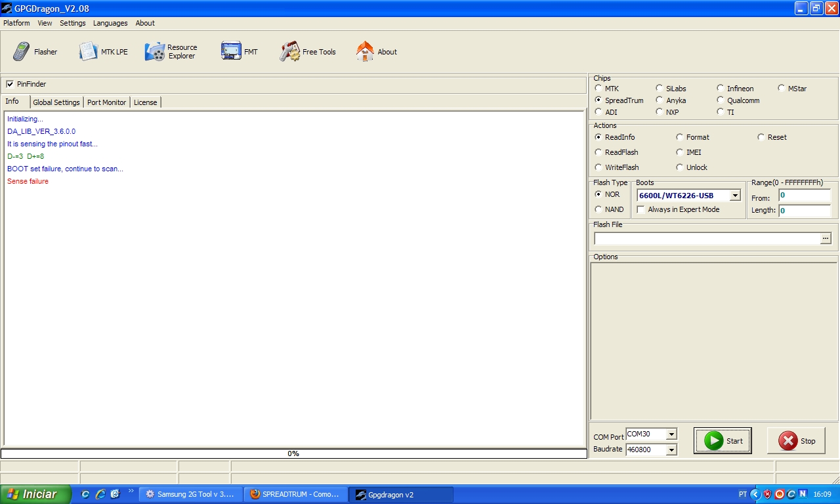Click the red shield tray icon
840x504 pixels.
coord(767,494)
